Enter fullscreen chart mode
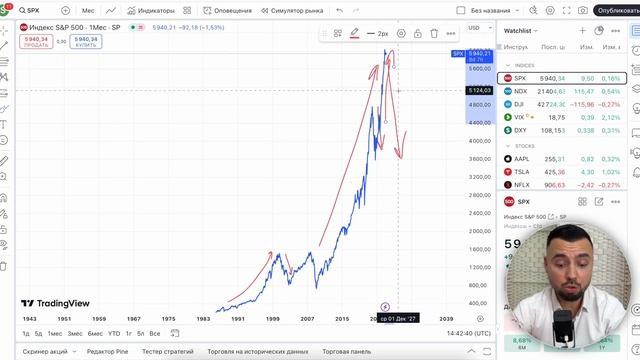The width and height of the screenshot is (640, 360). point(567,11)
